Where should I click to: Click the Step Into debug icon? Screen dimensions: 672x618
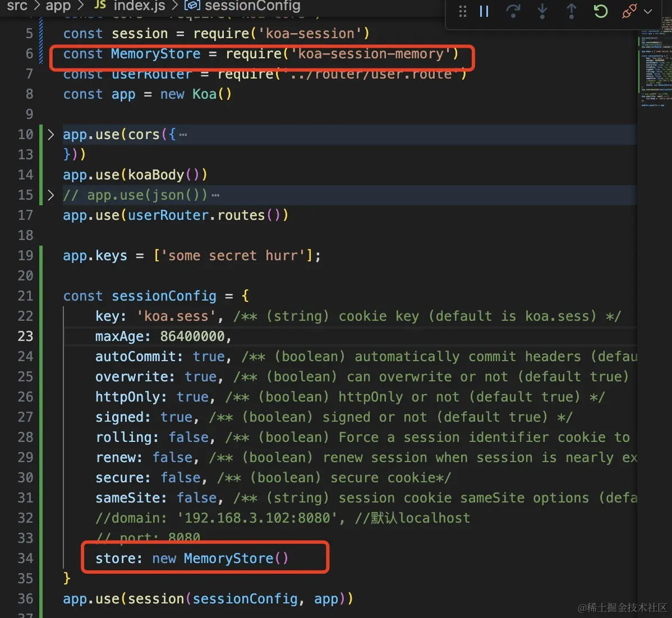(x=542, y=11)
